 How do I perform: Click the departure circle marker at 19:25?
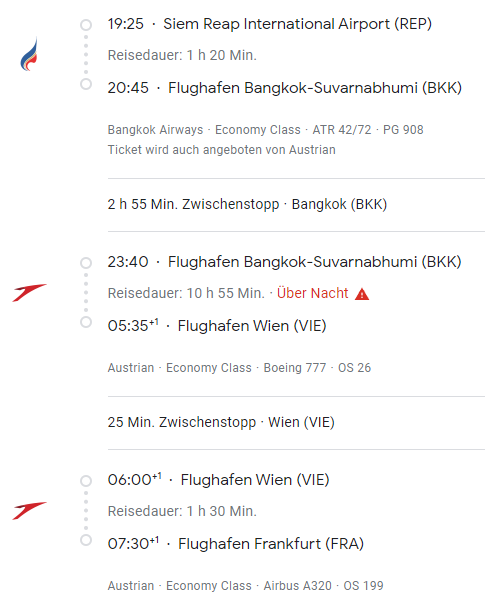coord(86,25)
